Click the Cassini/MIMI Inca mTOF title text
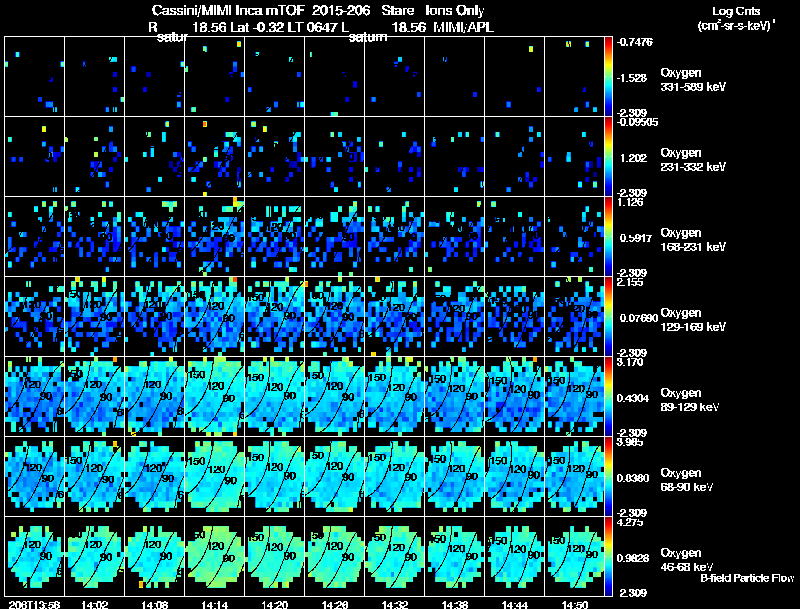 click(x=228, y=10)
